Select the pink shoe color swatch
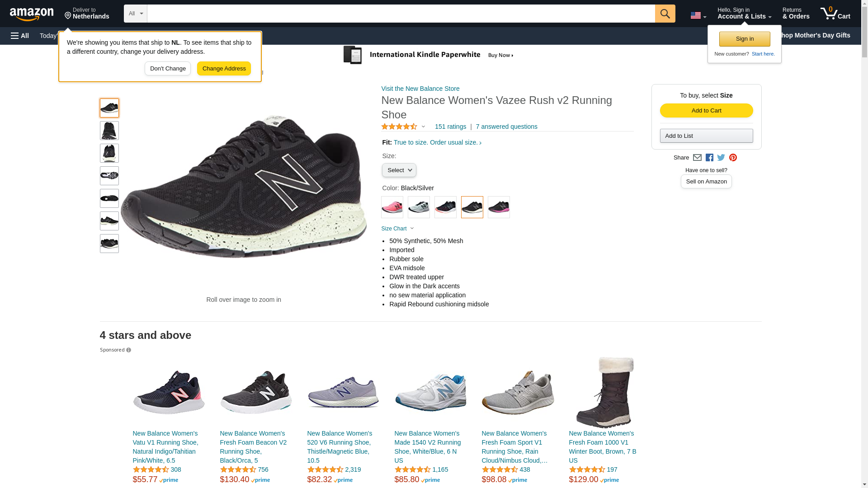Screen dimensions: 868x488 392,207
